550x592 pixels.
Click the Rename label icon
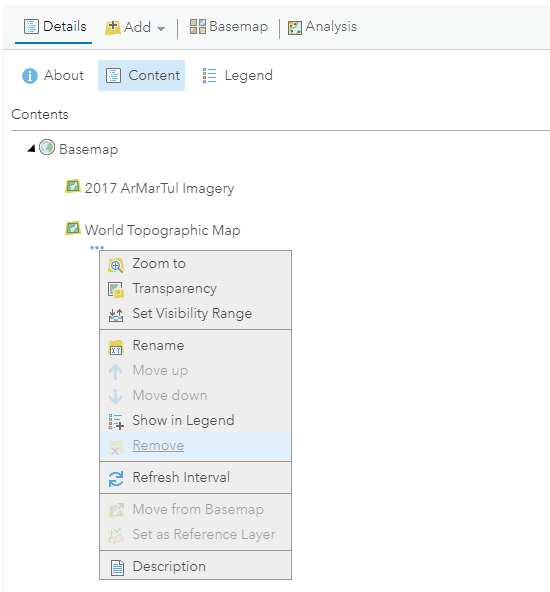pos(116,347)
